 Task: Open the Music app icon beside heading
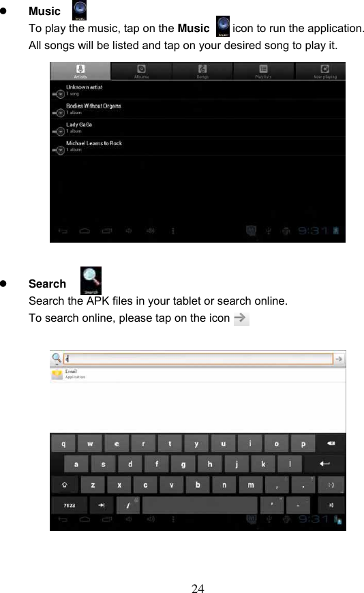(x=80, y=10)
